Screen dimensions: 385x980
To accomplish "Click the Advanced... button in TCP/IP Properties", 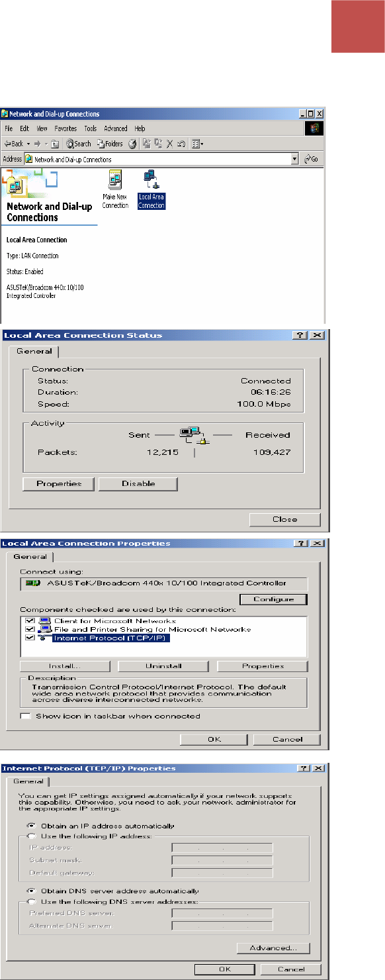I will point(273,948).
